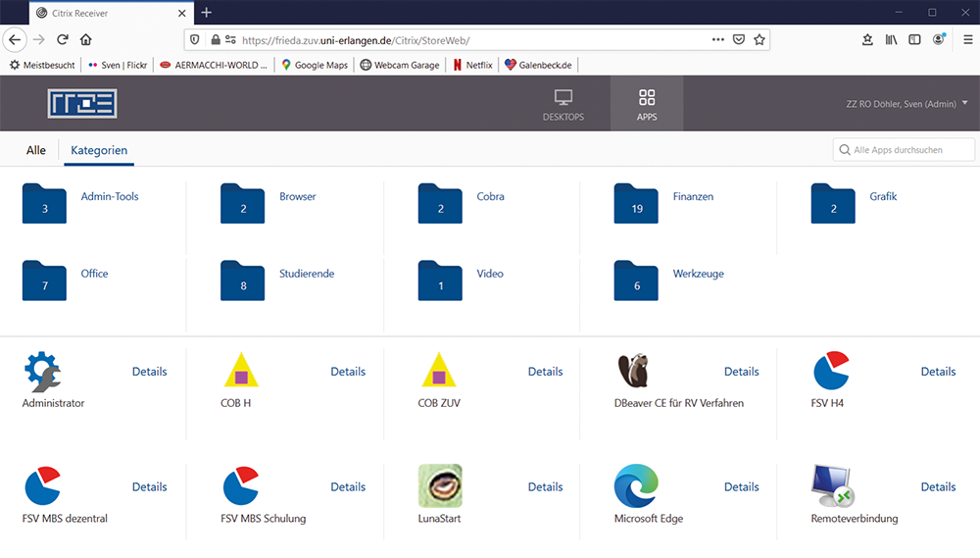The image size is (980, 558).
Task: Expand the address bar page actions menu
Action: 718,39
